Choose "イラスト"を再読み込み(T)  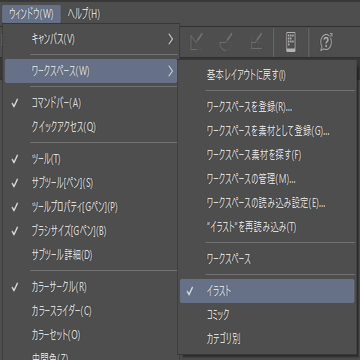[267, 228]
